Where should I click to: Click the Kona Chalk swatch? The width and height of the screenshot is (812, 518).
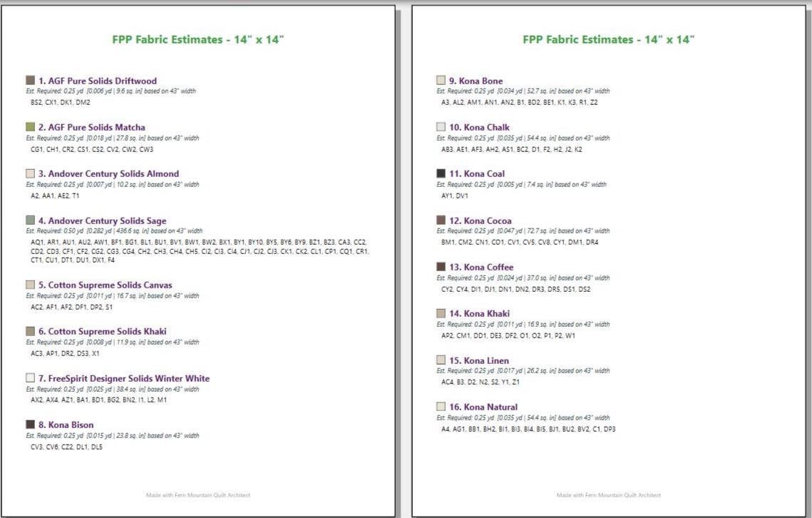441,126
